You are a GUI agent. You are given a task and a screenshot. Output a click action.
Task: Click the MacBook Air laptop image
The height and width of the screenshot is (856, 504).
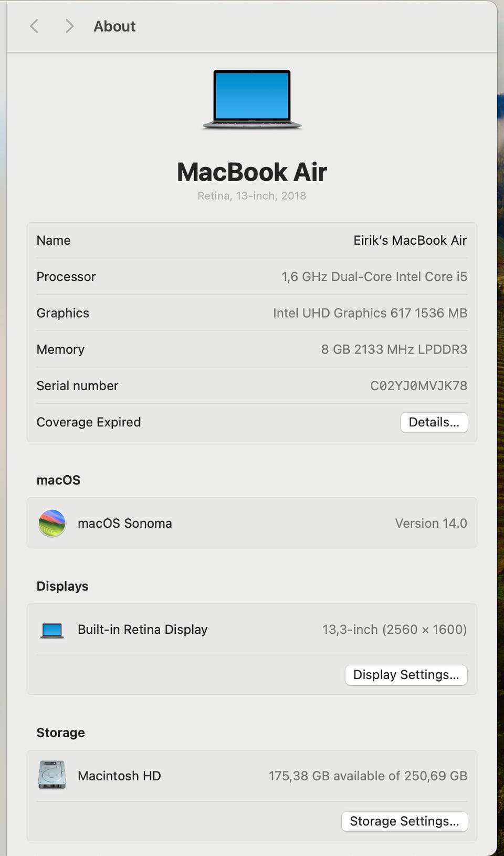click(x=252, y=99)
